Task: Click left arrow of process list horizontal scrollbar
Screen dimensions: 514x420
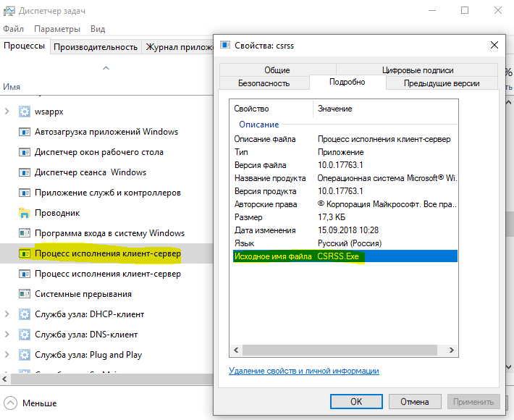Action: (4, 379)
